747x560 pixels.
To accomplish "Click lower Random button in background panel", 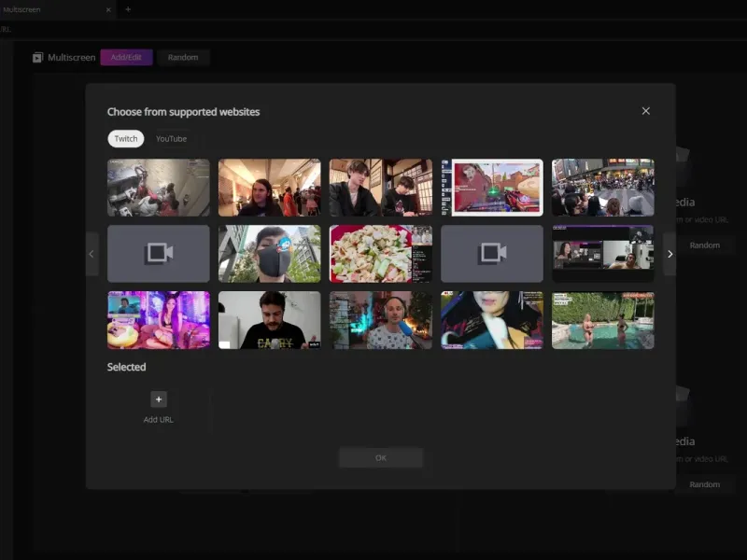I will click(705, 484).
